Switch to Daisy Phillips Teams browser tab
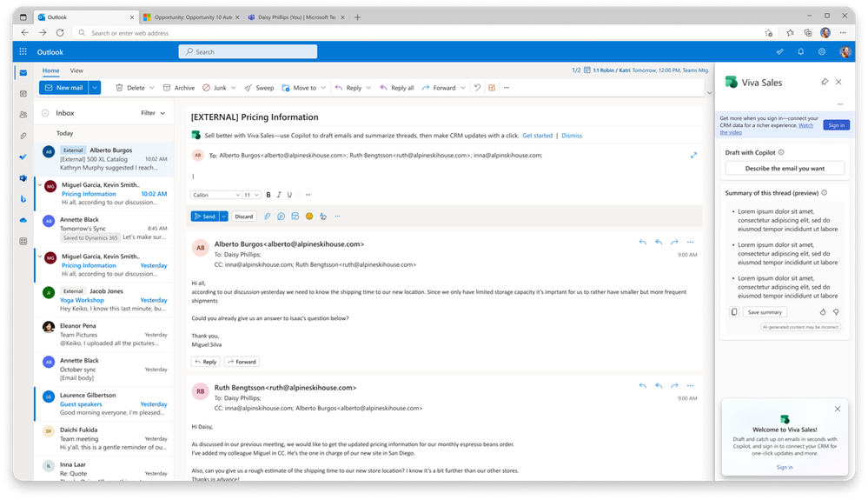Viewport: 868px width, 500px height. coord(296,17)
